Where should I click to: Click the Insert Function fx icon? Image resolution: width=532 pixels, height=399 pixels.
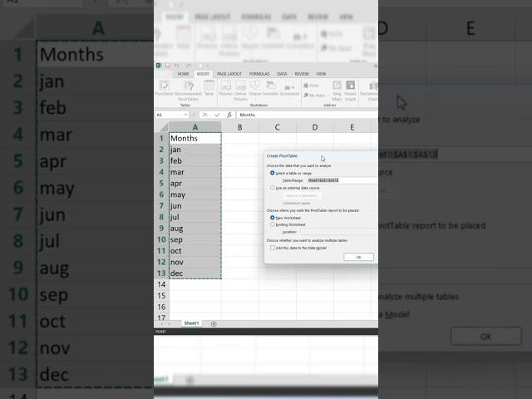tap(229, 115)
